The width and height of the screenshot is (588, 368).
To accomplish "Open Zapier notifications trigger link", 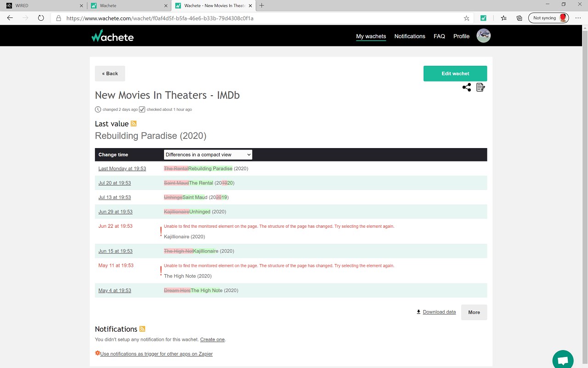I will click(x=156, y=354).
